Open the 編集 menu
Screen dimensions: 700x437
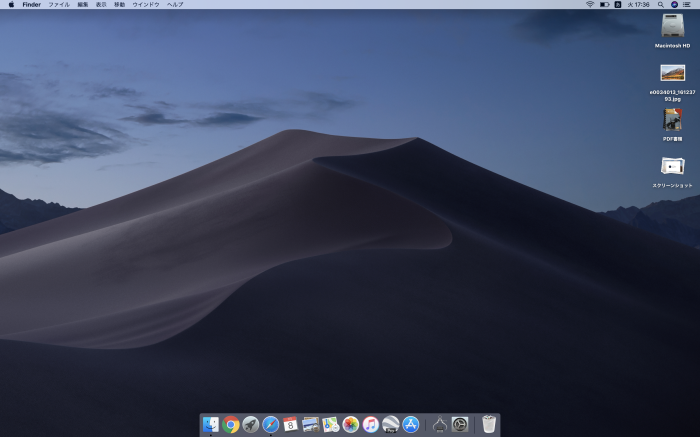[83, 4]
